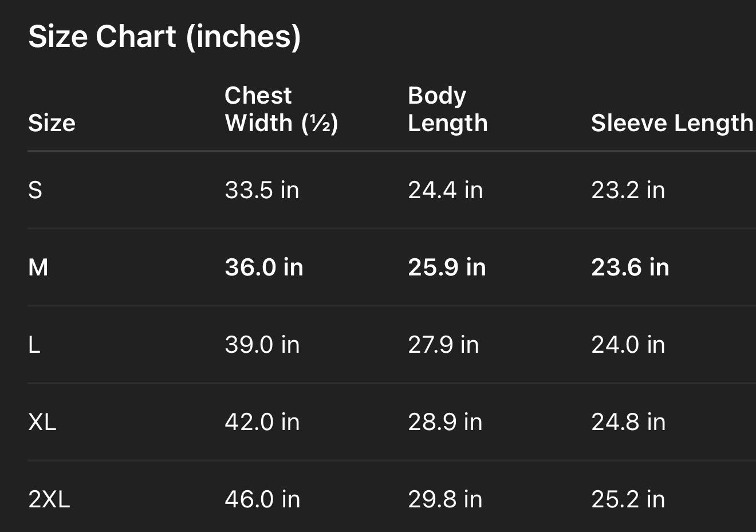756x532 pixels.
Task: Select the 2XL size row label
Action: (49, 499)
